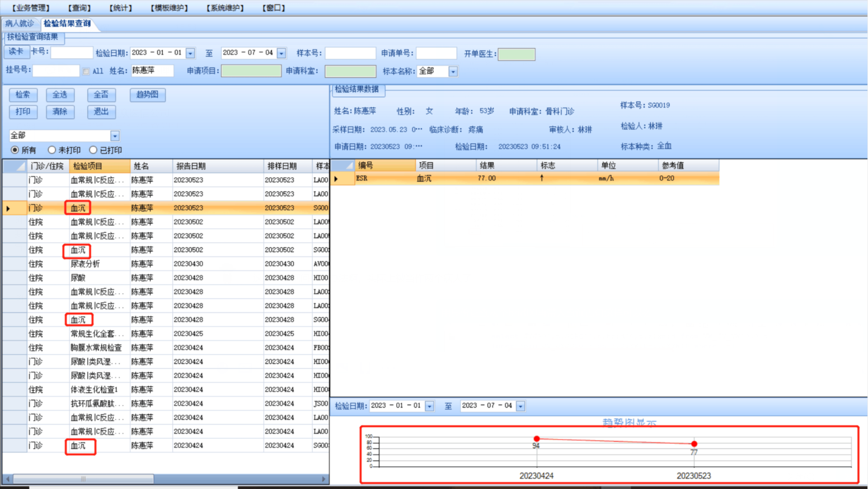Click the 申请单号 input field

pos(437,53)
